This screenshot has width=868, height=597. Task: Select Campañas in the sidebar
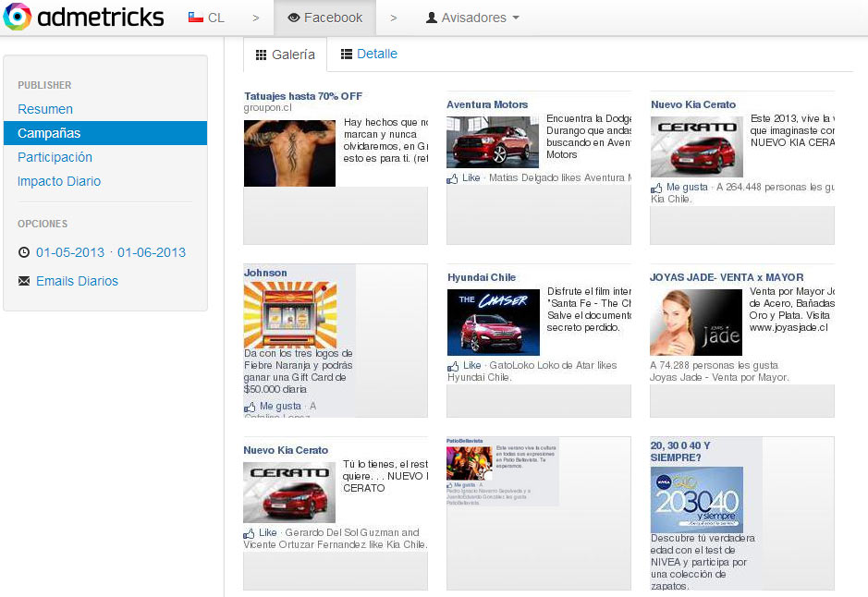pyautogui.click(x=105, y=133)
